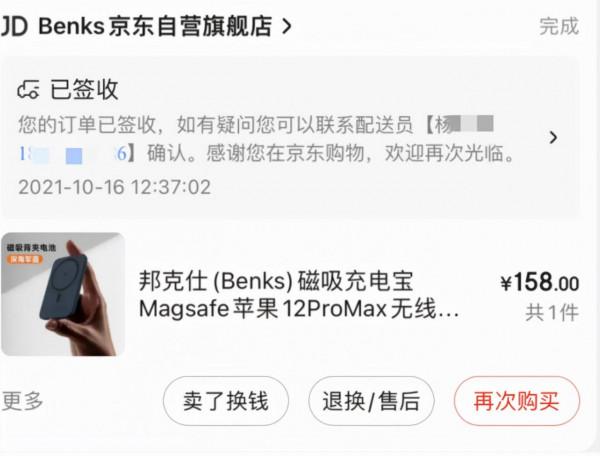The image size is (600, 456).
Task: Expand store chevron next to 旗舰店
Action: pyautogui.click(x=287, y=26)
